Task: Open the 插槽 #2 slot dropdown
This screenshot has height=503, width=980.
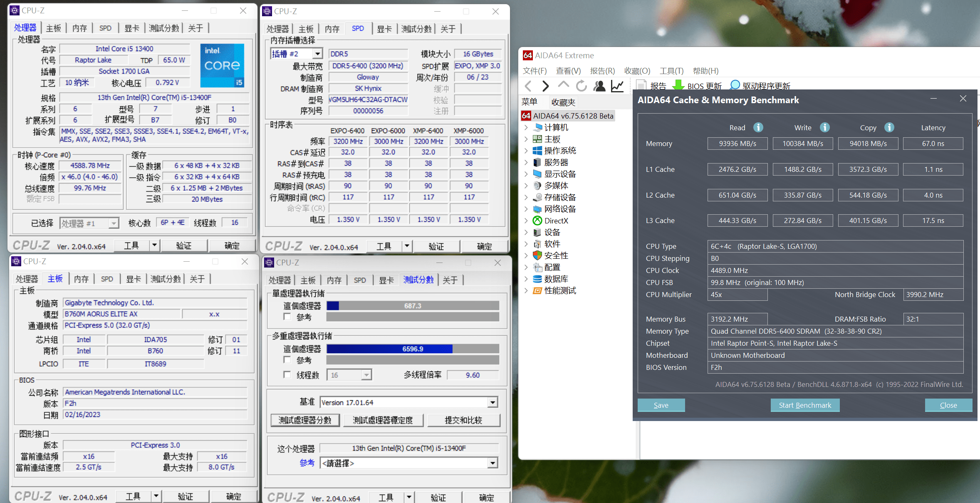Action: pos(318,54)
